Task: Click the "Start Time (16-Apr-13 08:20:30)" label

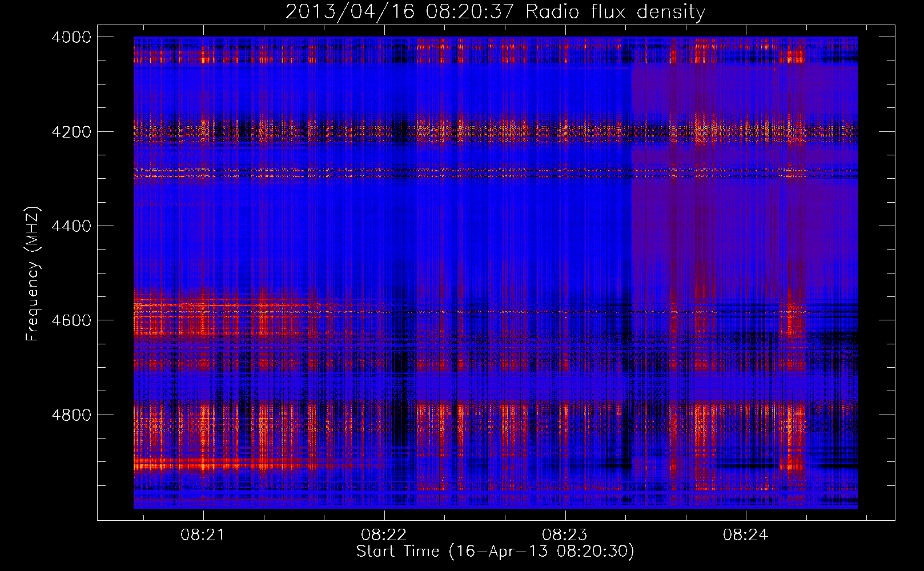Action: pos(495,552)
